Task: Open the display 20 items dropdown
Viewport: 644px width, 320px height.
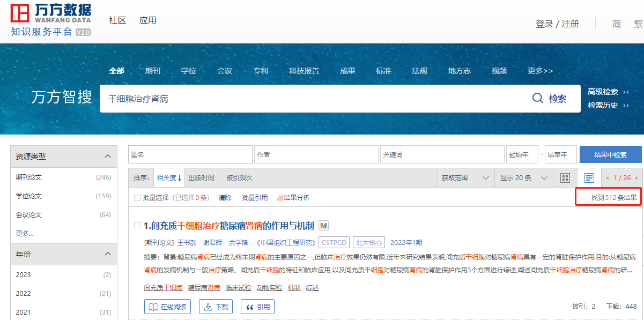Action: [523, 178]
